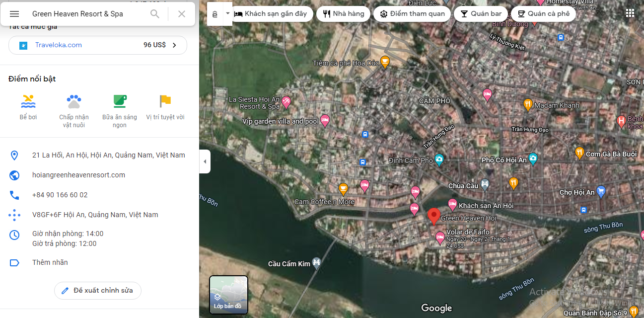Clear search with the X icon
This screenshot has height=318, width=644.
182,14
